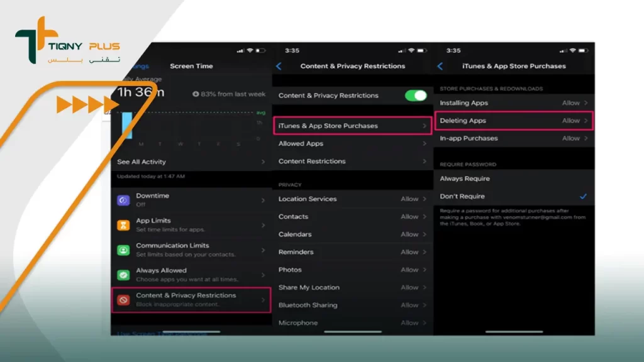This screenshot has height=362, width=644.
Task: Open Location Services Allow setting
Action: tap(352, 199)
